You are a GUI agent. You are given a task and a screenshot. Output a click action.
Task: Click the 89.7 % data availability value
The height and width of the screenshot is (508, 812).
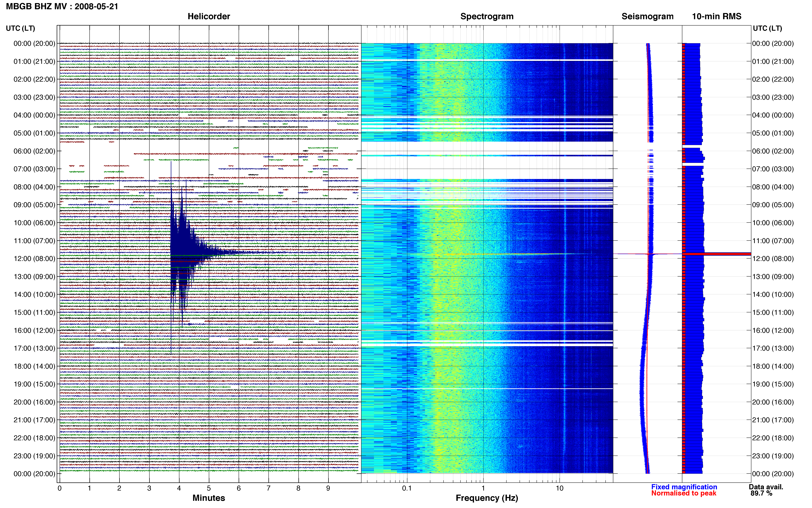click(x=761, y=493)
